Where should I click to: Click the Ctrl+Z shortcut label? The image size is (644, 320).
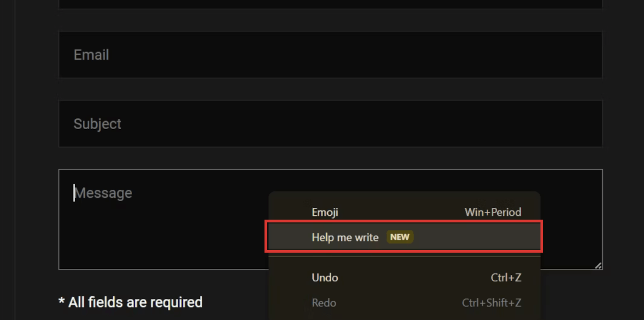click(x=506, y=277)
